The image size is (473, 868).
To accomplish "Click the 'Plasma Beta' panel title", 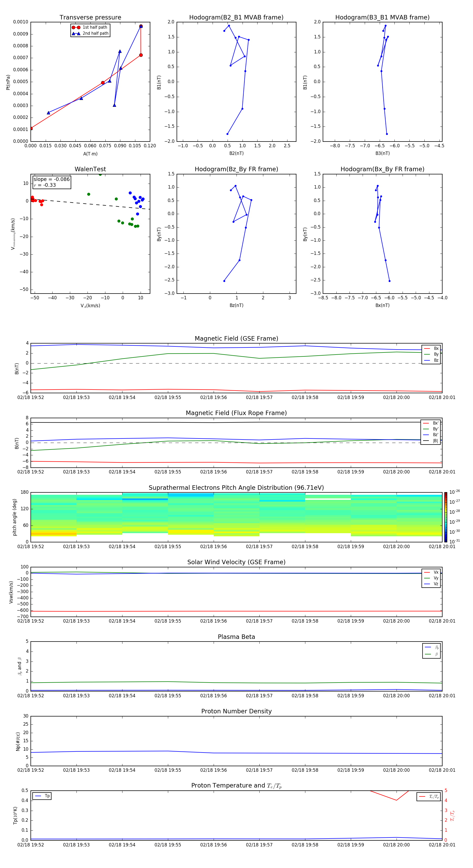I will [x=236, y=637].
